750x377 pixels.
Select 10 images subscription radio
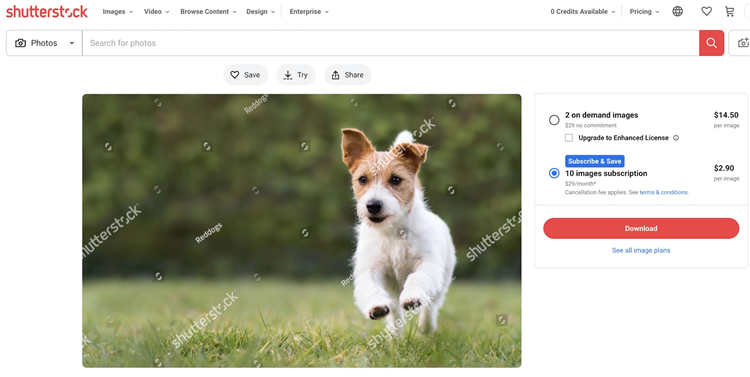[x=554, y=173]
